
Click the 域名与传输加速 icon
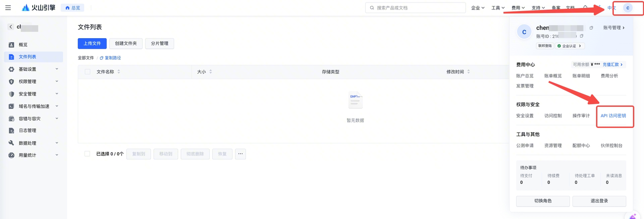click(x=12, y=106)
